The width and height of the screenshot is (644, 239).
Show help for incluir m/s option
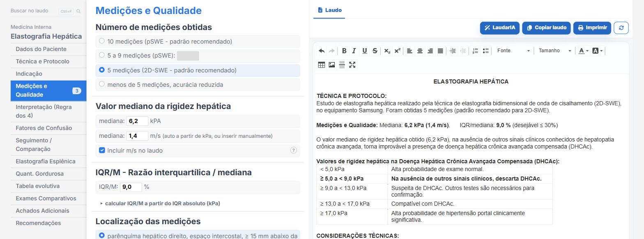point(293,151)
